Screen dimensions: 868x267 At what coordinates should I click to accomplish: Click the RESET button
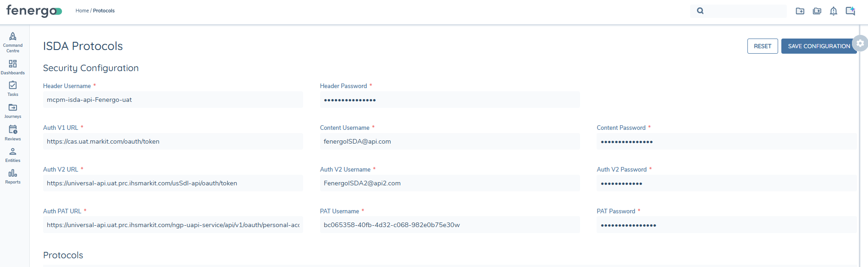(x=763, y=46)
